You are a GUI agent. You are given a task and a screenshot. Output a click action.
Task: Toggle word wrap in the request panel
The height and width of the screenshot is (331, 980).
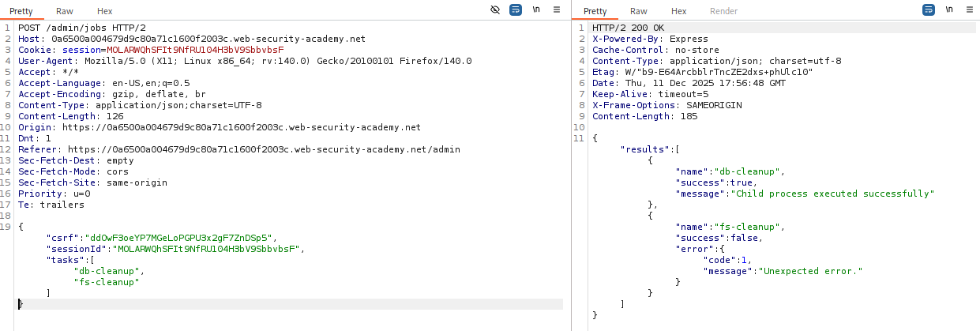tap(516, 10)
